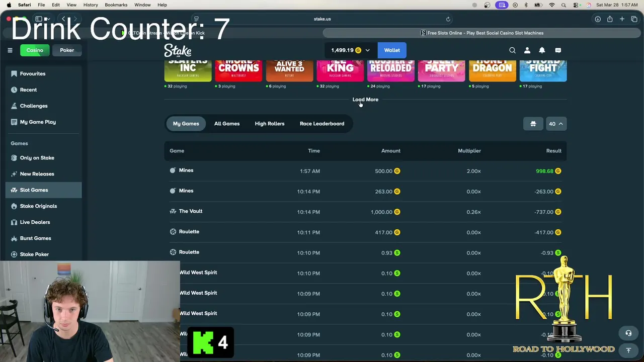The image size is (644, 362).
Task: Open the Bookmarks menu
Action: click(116, 5)
